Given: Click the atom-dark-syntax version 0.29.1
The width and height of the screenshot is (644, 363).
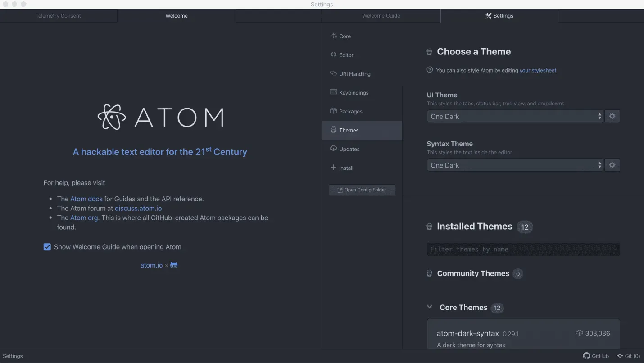Looking at the screenshot, I should tap(511, 334).
